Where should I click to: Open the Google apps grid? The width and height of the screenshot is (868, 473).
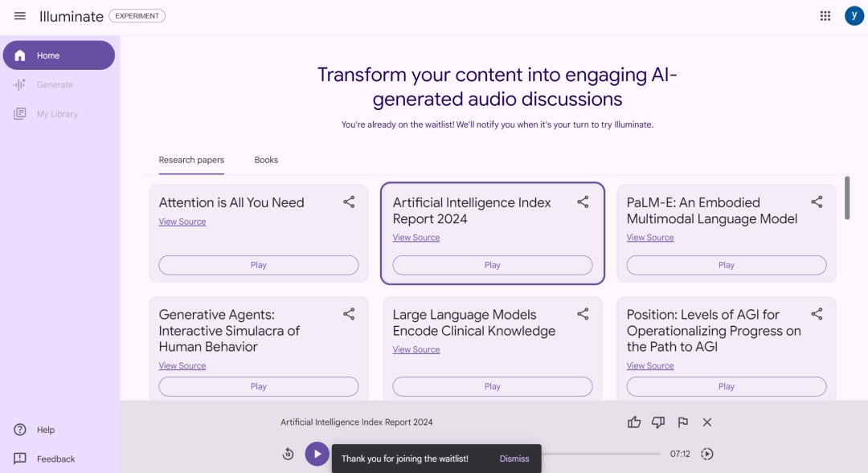(825, 16)
